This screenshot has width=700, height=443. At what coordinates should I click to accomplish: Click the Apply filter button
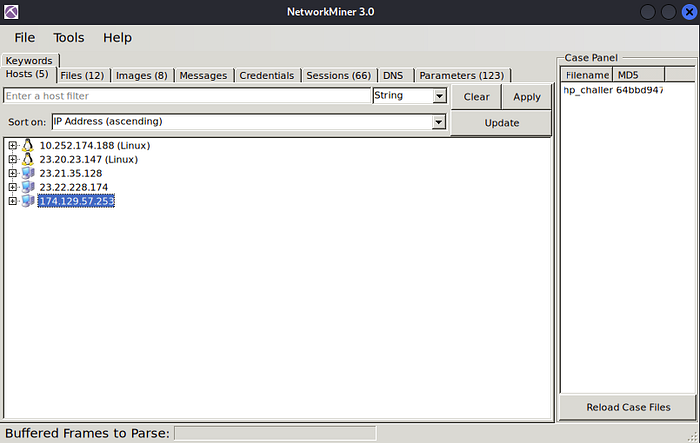(527, 96)
